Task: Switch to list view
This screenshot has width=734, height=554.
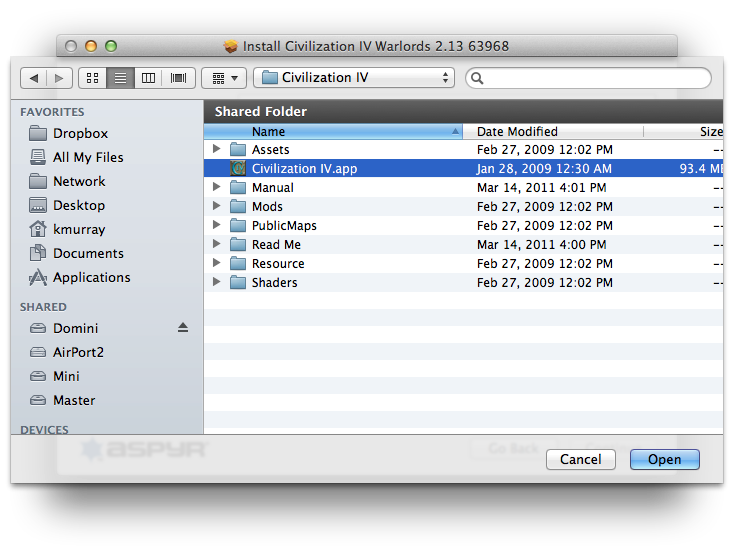Action: tap(120, 78)
